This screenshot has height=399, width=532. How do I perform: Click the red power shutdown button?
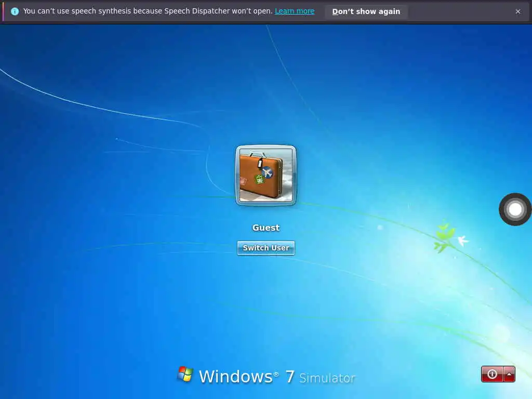click(x=492, y=374)
